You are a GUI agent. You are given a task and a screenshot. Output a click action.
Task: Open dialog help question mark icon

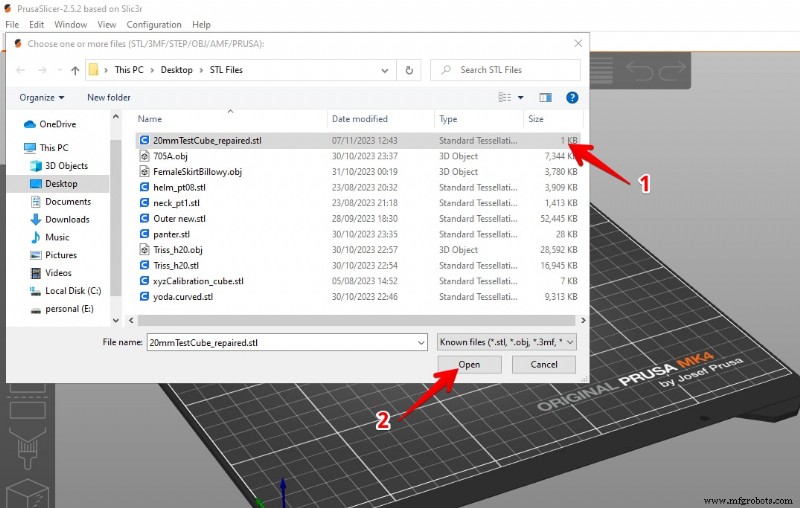pyautogui.click(x=572, y=97)
